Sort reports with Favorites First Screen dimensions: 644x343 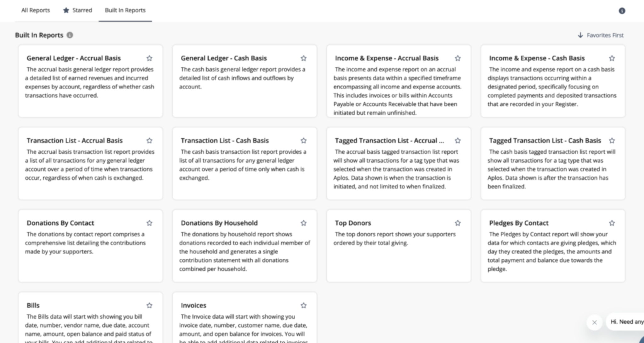601,35
